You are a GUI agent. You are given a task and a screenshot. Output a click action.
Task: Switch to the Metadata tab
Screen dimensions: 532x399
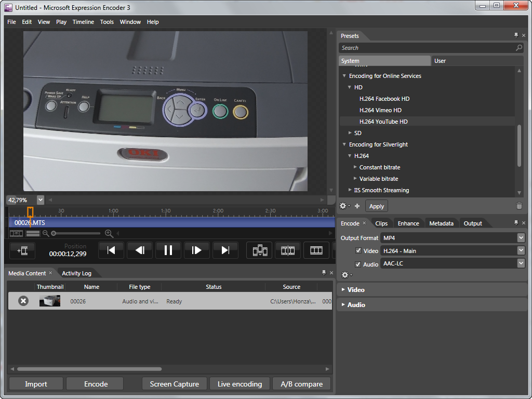(x=441, y=223)
